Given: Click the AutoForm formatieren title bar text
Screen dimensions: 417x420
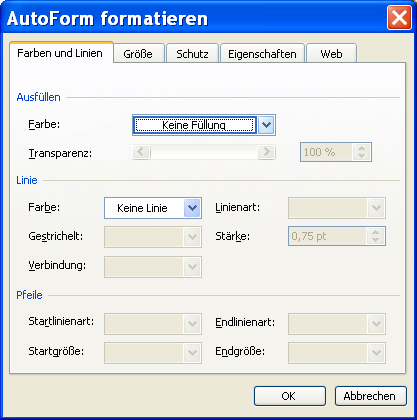Looking at the screenshot, I should (107, 18).
